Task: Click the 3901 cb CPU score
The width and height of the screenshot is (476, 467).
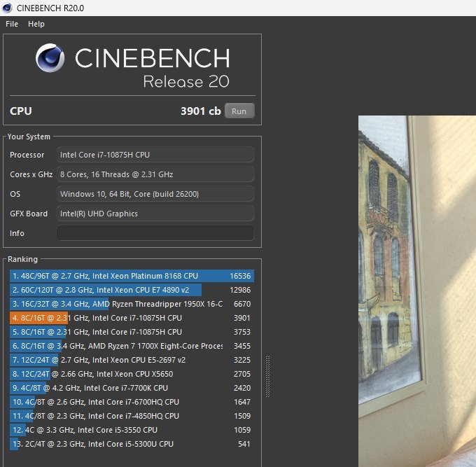Action: click(201, 111)
